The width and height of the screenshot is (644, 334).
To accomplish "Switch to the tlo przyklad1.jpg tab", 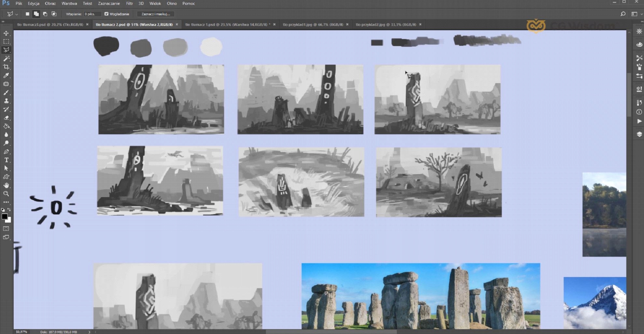I will click(313, 24).
